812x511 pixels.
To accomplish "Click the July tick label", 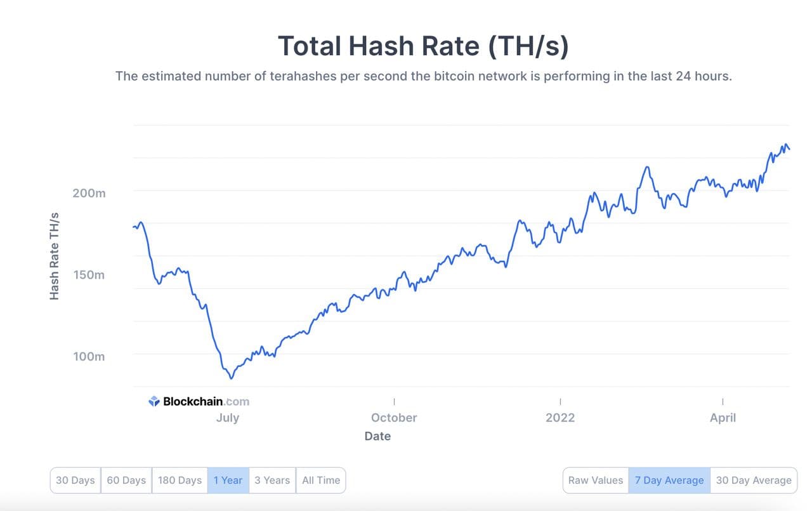I will click(228, 417).
